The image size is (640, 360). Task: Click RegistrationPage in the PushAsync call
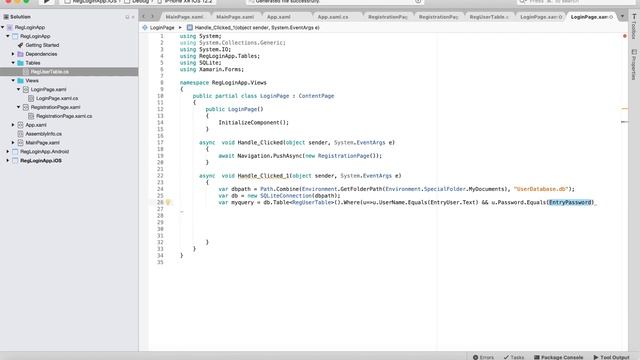pyautogui.click(x=343, y=156)
